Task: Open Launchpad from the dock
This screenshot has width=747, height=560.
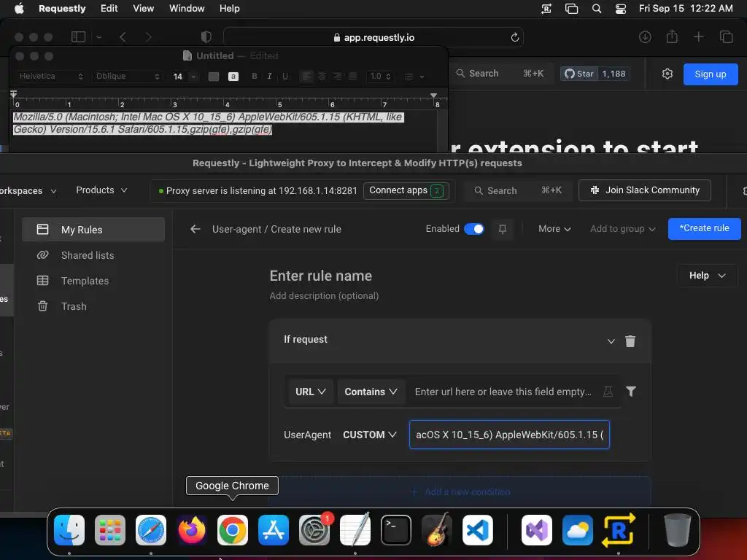Action: (x=110, y=530)
